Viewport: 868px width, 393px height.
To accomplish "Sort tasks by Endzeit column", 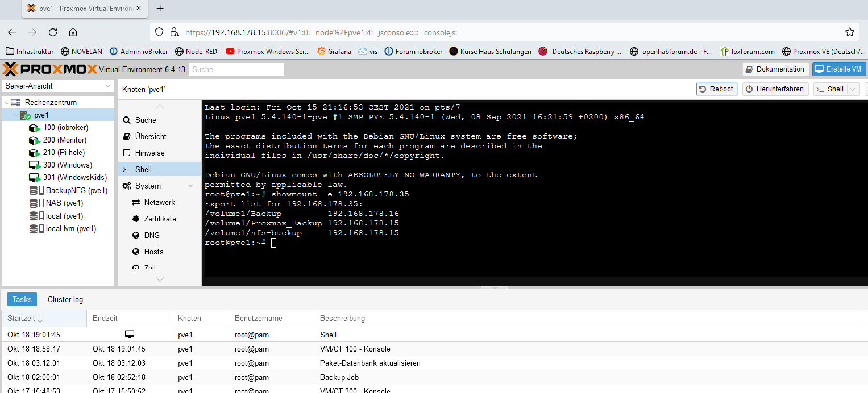I will tap(129, 318).
